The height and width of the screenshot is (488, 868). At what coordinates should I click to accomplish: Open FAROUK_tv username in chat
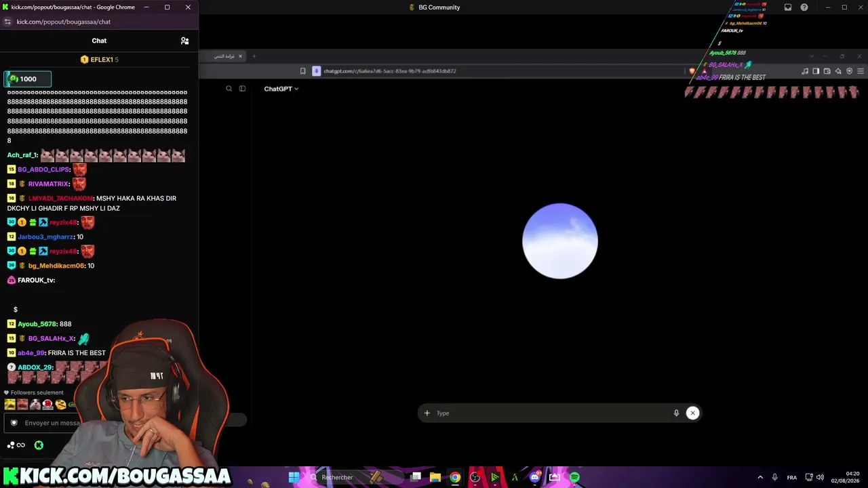tap(36, 280)
